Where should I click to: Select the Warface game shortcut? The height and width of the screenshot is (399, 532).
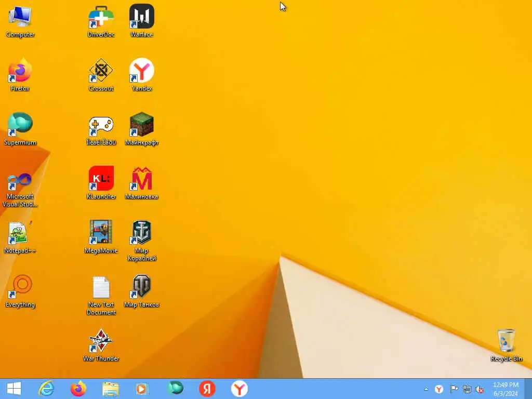coord(141,21)
